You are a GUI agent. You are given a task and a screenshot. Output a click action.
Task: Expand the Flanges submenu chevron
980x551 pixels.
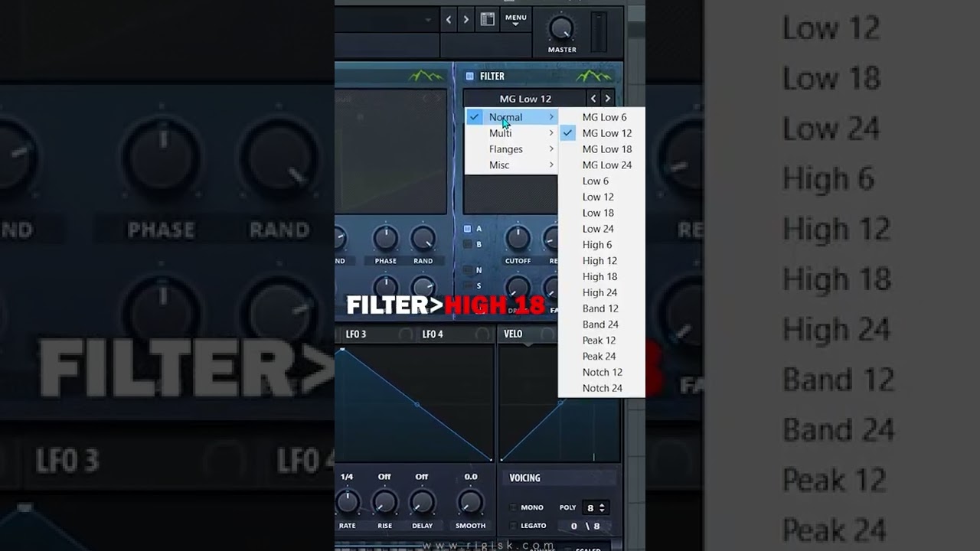click(x=550, y=149)
